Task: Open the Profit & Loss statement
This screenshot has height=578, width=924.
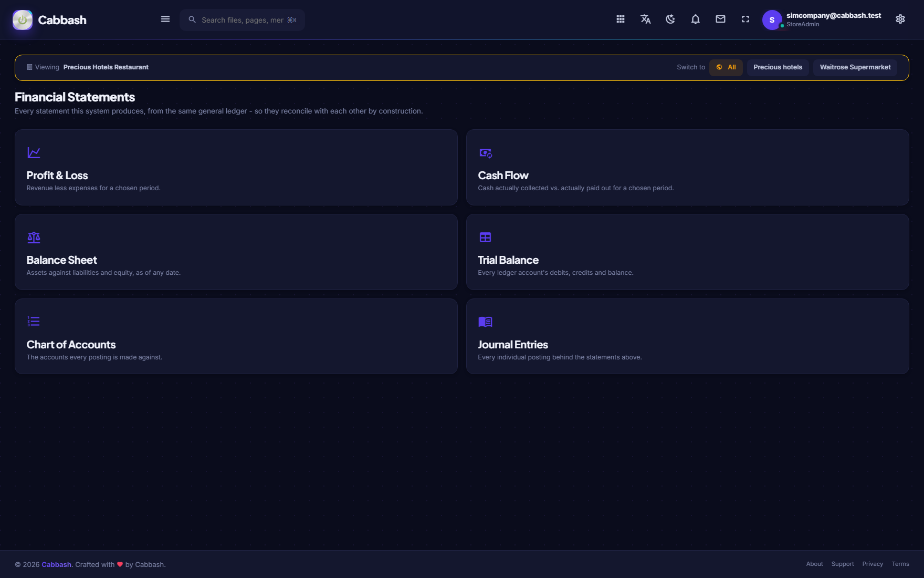Action: tap(236, 167)
